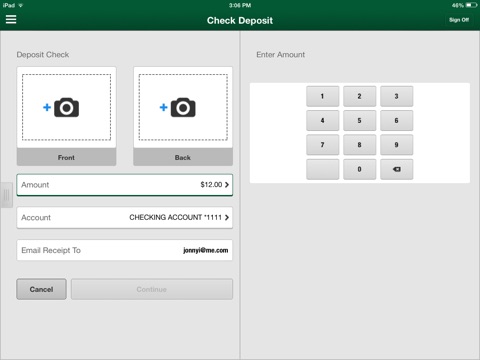This screenshot has width=480, height=360.
Task: Expand the Account selection chevron
Action: click(x=227, y=217)
